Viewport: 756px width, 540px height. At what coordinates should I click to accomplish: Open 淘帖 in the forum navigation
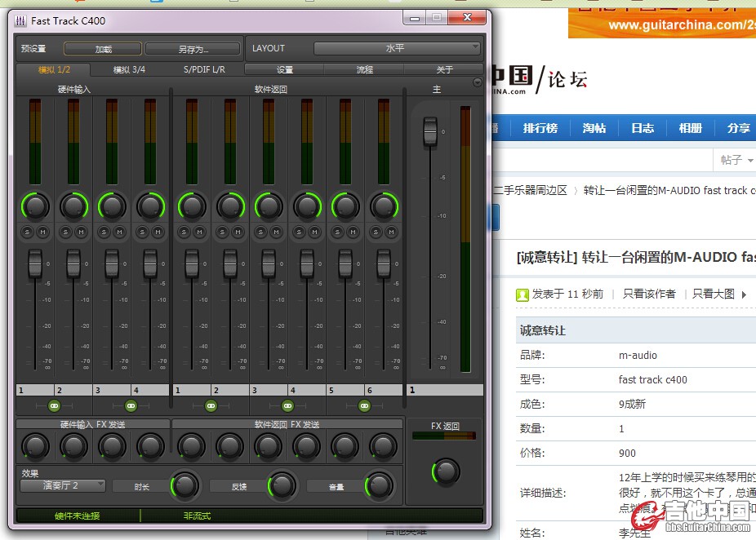pos(594,128)
